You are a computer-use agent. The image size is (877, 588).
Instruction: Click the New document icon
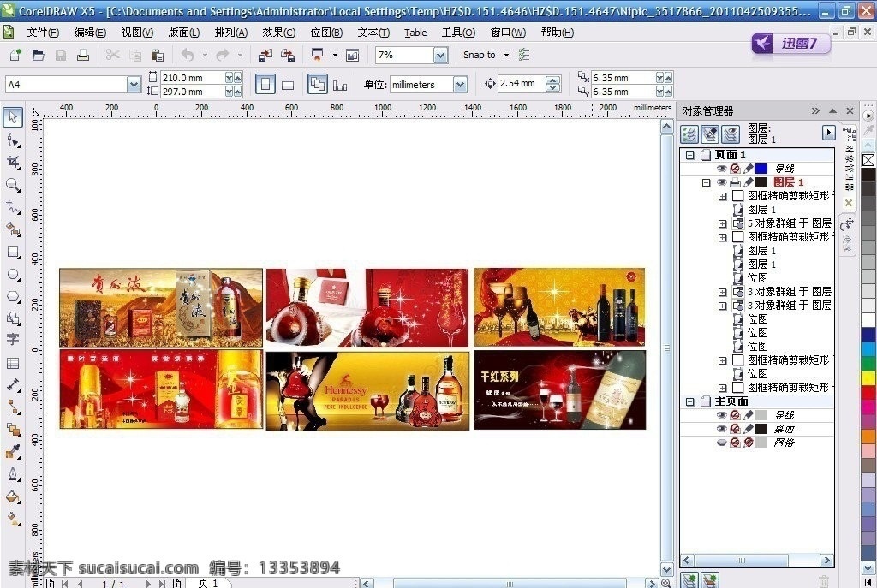click(15, 55)
